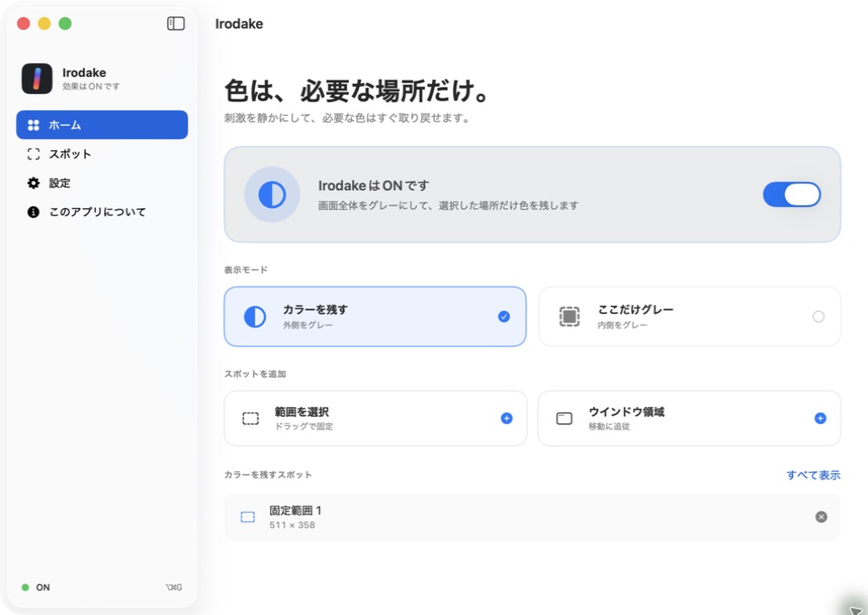Click the 移動に追従 subtitle text
This screenshot has width=868, height=615.
click(609, 426)
